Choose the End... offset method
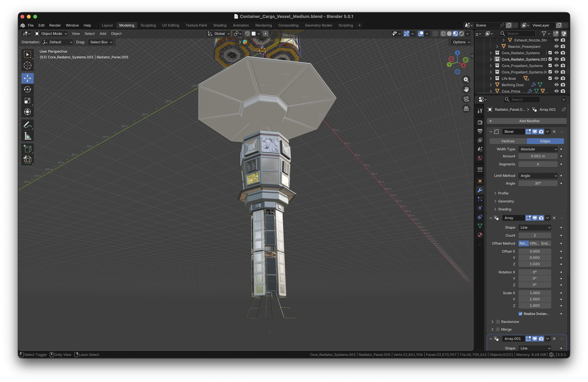The width and height of the screenshot is (588, 382). click(545, 244)
